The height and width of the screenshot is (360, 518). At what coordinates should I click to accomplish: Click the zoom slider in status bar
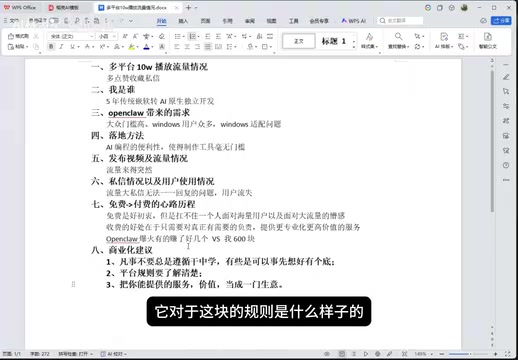(x=468, y=354)
